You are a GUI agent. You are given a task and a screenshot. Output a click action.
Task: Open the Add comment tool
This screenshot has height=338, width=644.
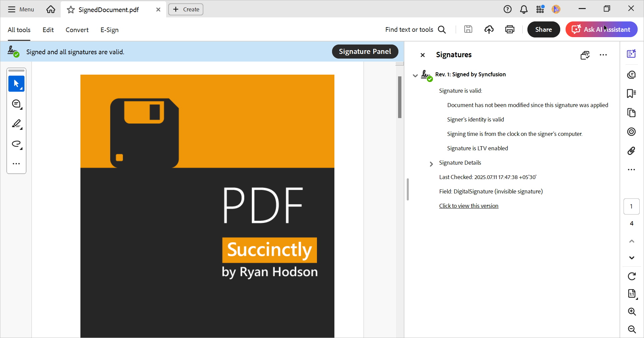16,104
